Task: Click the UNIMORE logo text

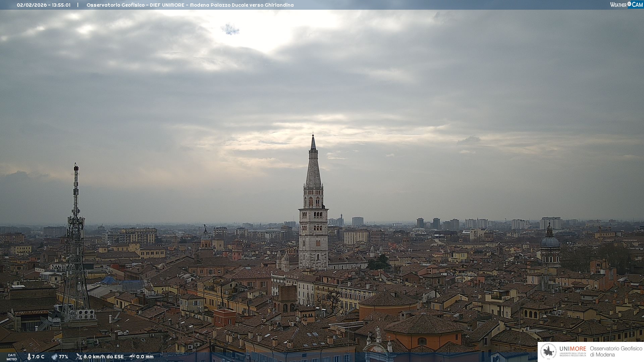Action: pos(573,349)
